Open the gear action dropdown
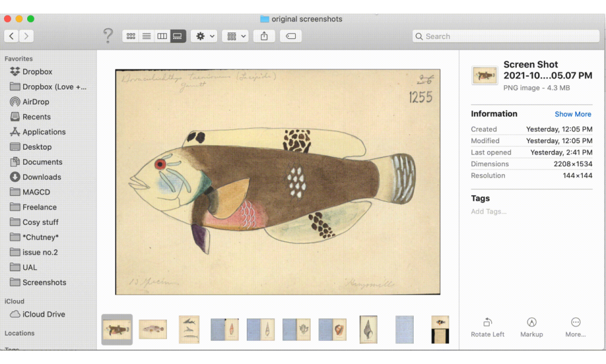This screenshot has height=364, width=606. pos(204,36)
